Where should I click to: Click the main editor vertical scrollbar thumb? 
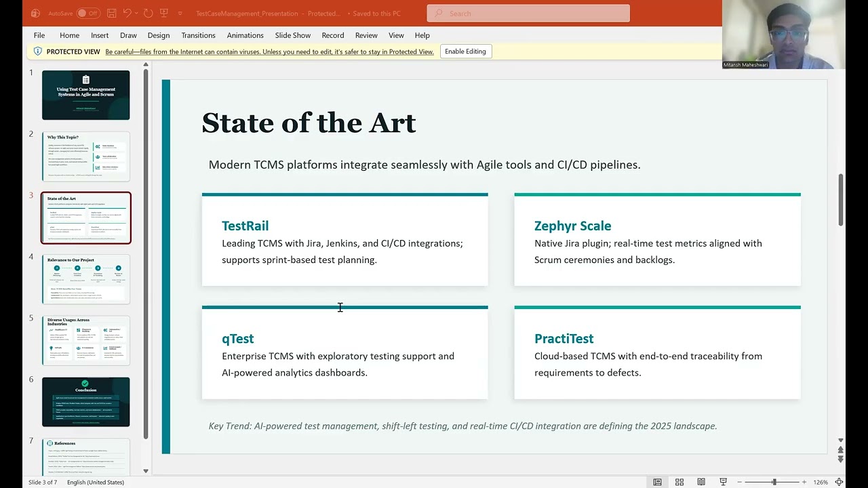(x=841, y=200)
